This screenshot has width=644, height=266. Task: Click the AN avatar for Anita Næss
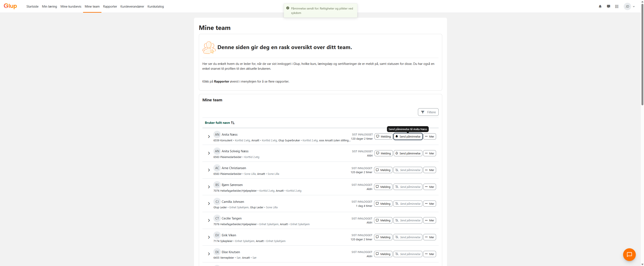[x=217, y=134]
